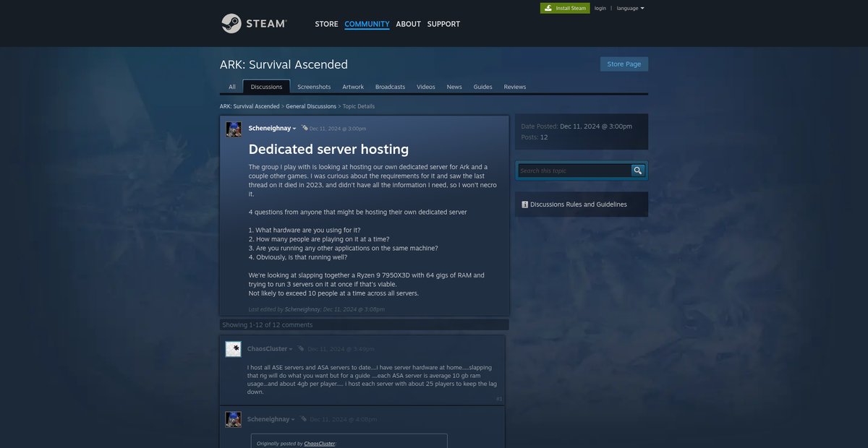Open the News tab
This screenshot has height=448, width=868.
point(454,87)
